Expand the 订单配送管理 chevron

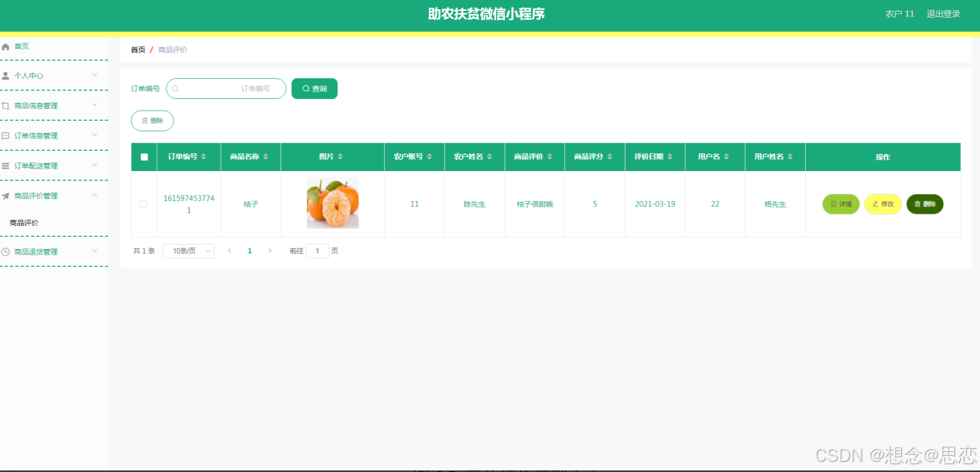[x=94, y=165]
